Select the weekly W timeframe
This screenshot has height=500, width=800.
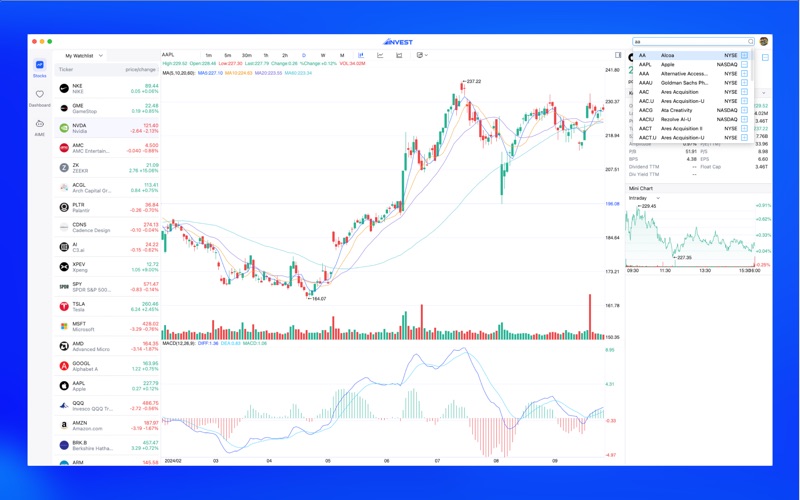pos(323,55)
